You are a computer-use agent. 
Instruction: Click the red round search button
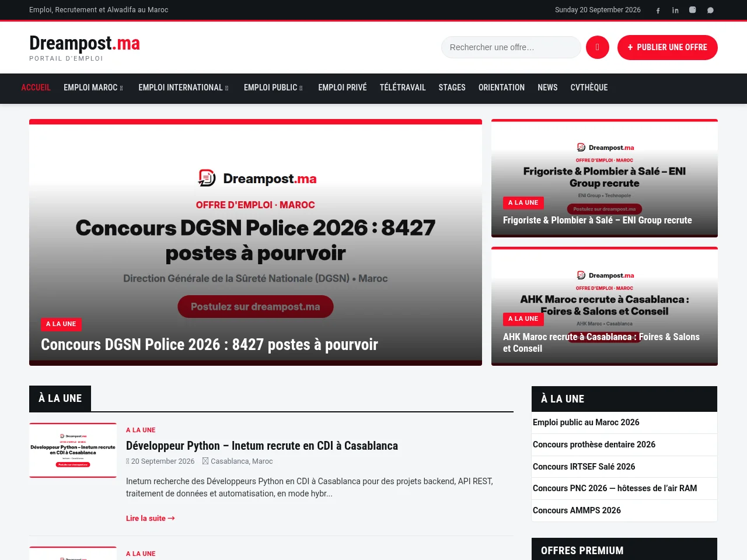tap(598, 47)
